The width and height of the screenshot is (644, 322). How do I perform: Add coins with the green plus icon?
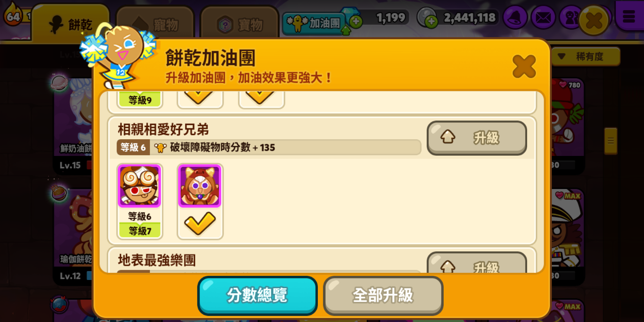point(431,21)
